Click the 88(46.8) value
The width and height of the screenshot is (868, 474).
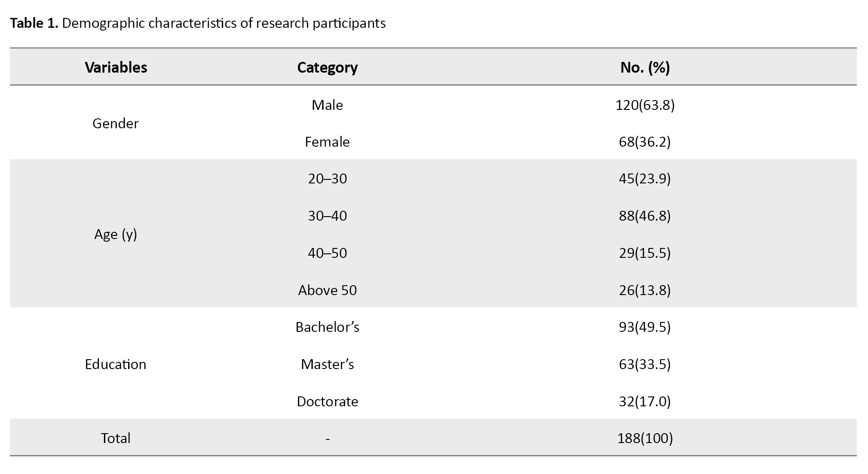click(x=645, y=216)
